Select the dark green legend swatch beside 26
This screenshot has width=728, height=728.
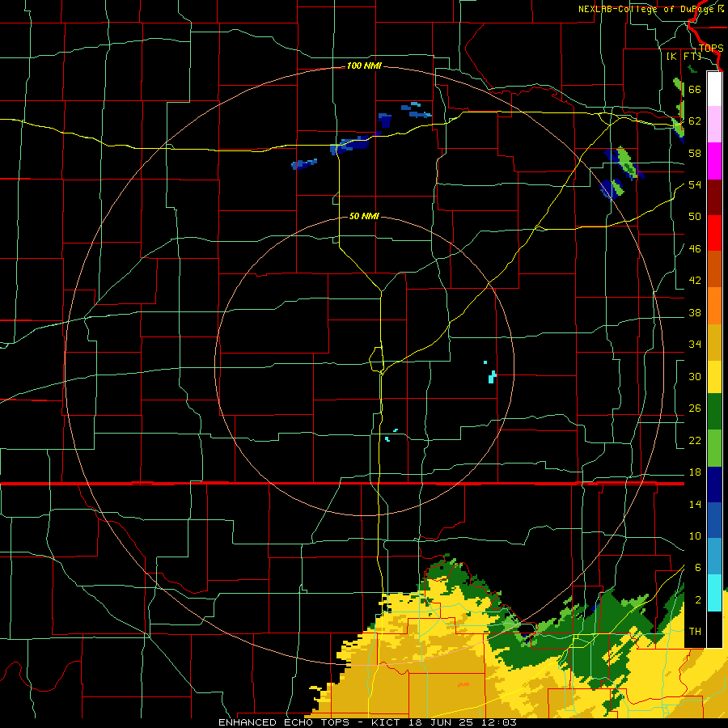[x=714, y=412]
